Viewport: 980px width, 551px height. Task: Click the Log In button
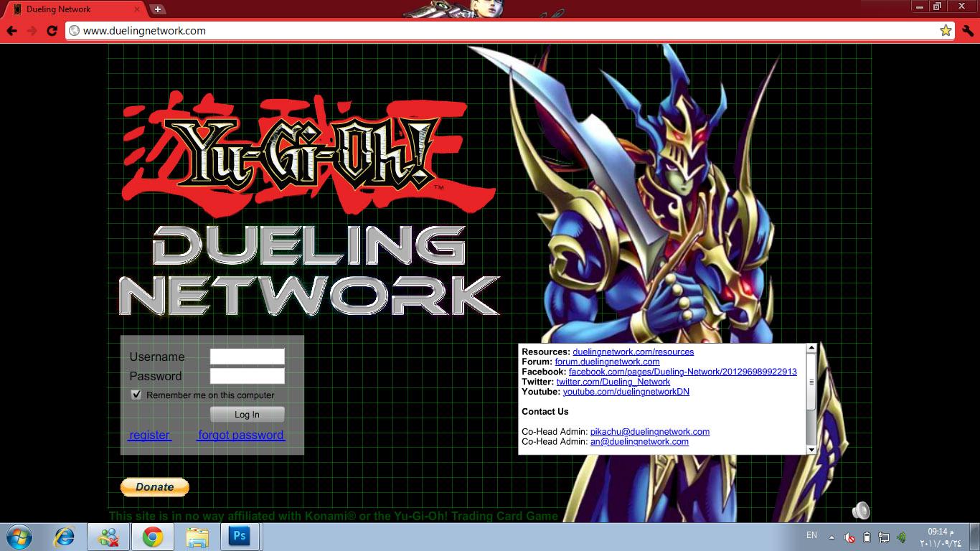(247, 414)
